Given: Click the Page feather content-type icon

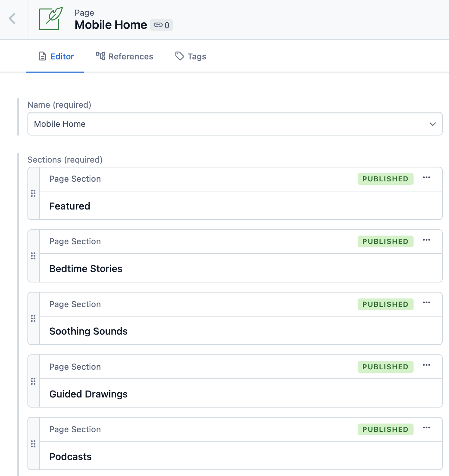Looking at the screenshot, I should [x=51, y=18].
